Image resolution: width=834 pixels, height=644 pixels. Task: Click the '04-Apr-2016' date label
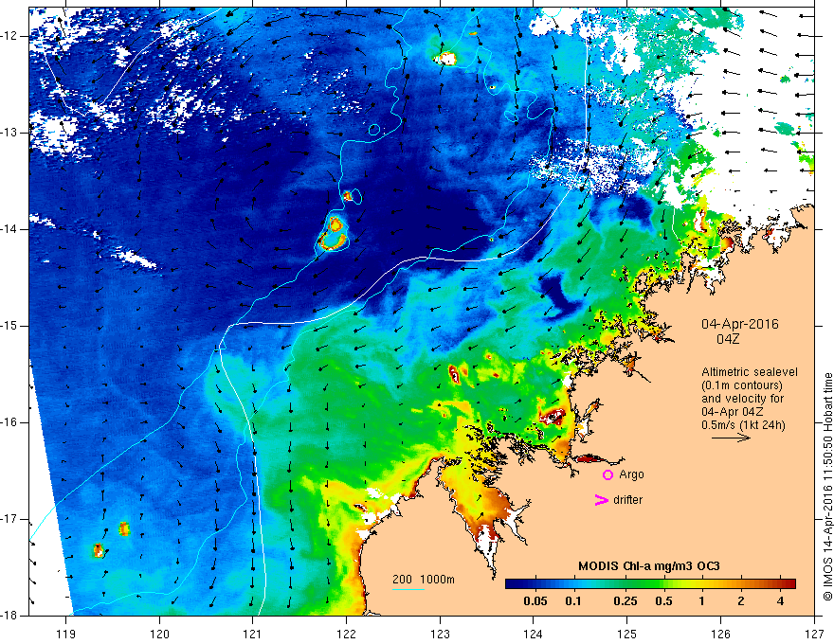[739, 324]
